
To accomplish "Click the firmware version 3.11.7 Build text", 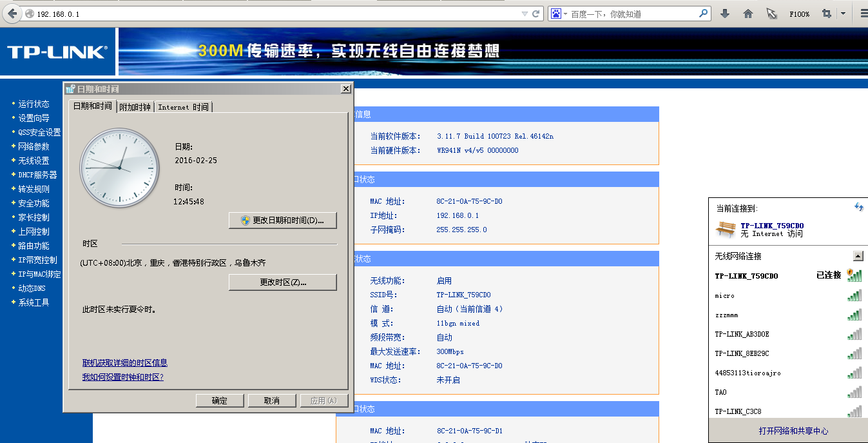I will click(495, 136).
